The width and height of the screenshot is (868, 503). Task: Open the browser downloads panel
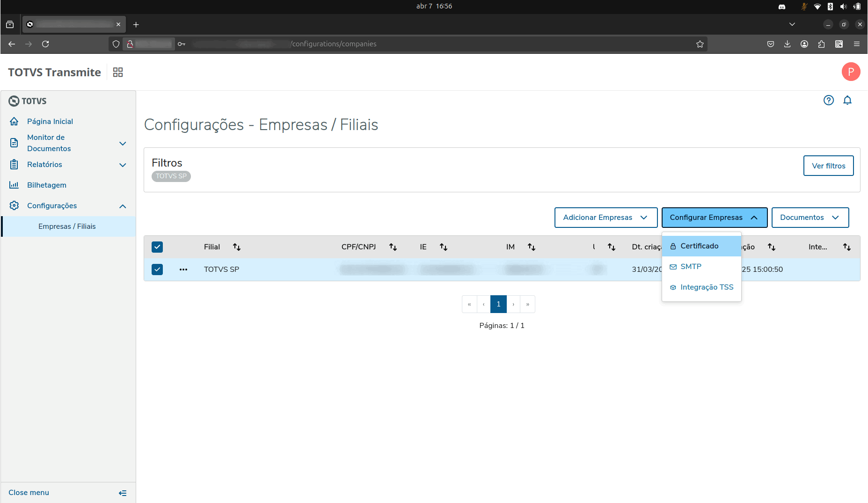click(788, 44)
